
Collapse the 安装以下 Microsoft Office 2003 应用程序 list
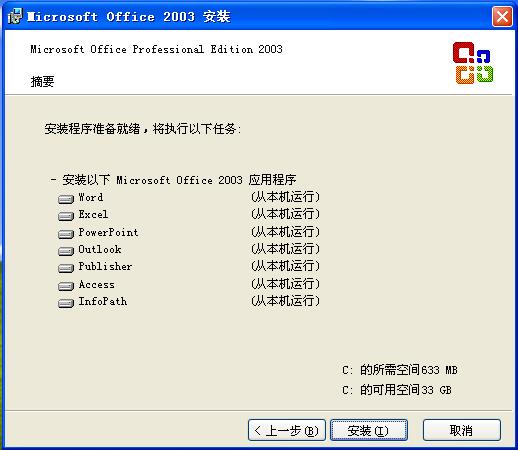(53, 180)
